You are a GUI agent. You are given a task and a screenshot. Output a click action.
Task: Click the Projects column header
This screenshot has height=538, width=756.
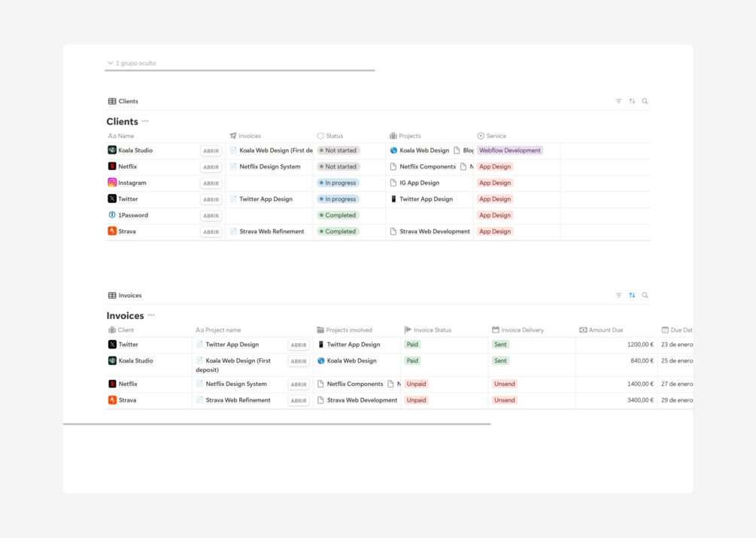tap(405, 136)
